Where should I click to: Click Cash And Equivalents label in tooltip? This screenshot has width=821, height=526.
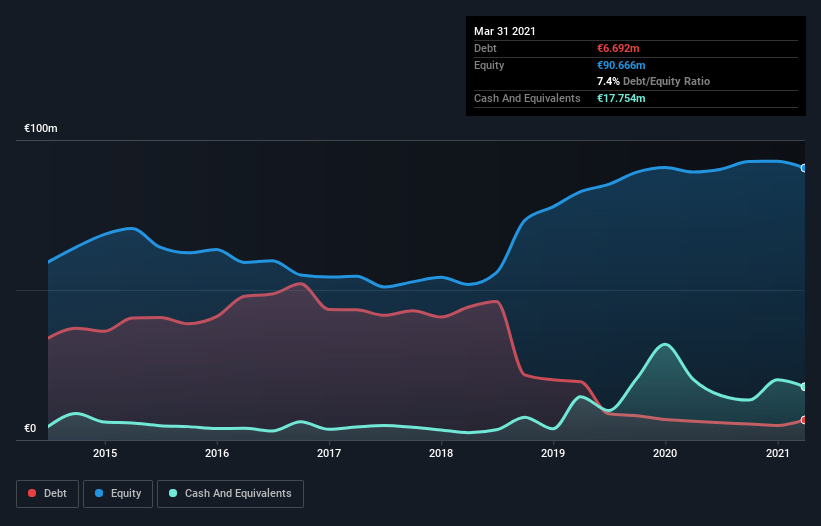click(527, 98)
